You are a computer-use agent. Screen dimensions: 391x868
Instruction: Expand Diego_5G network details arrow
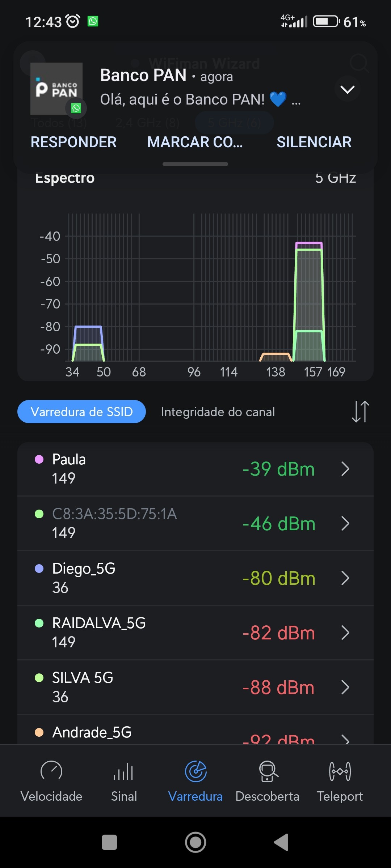345,578
